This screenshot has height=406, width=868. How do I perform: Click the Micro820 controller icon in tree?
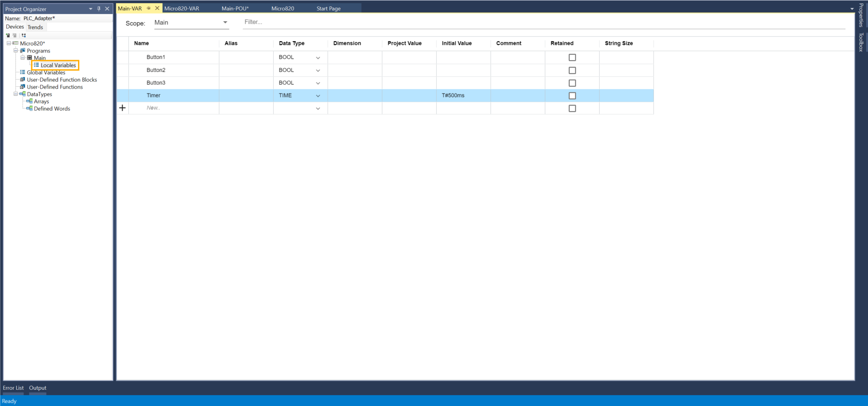[15, 43]
